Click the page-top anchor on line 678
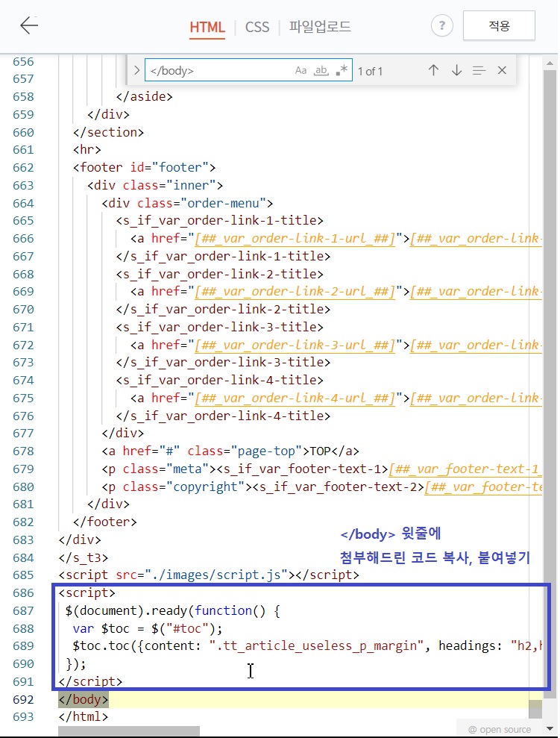Viewport: 560px width, 738px height. [230, 451]
